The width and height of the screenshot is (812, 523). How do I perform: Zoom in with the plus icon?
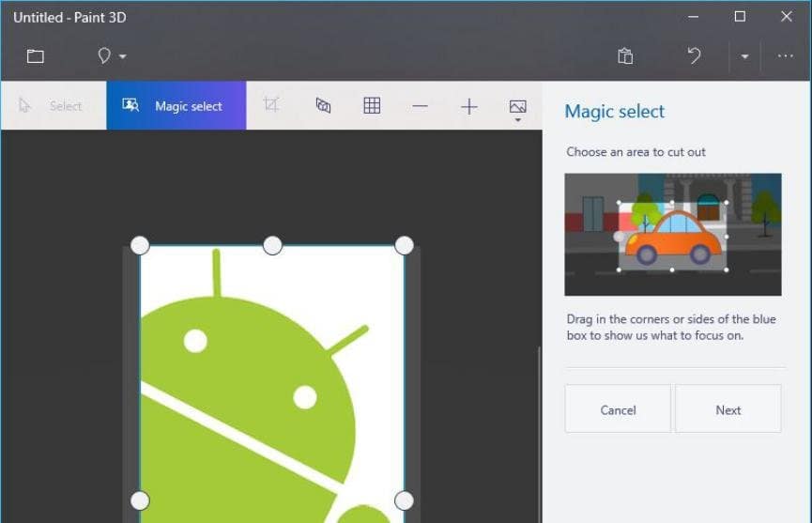[x=469, y=107]
